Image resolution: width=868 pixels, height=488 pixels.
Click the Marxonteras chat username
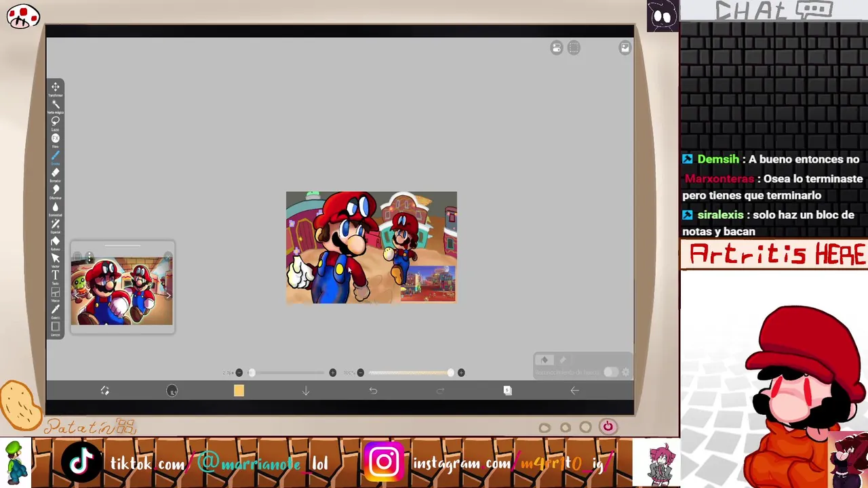pos(719,179)
